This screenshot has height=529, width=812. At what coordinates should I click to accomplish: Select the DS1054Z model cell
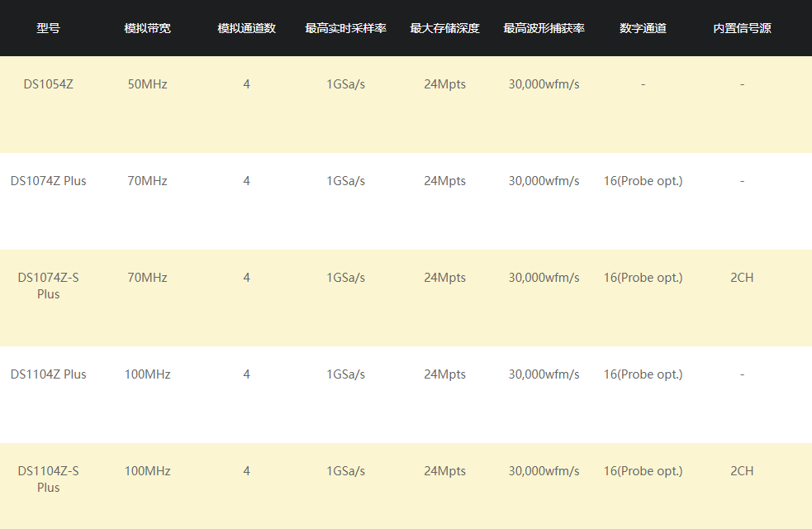coord(48,84)
